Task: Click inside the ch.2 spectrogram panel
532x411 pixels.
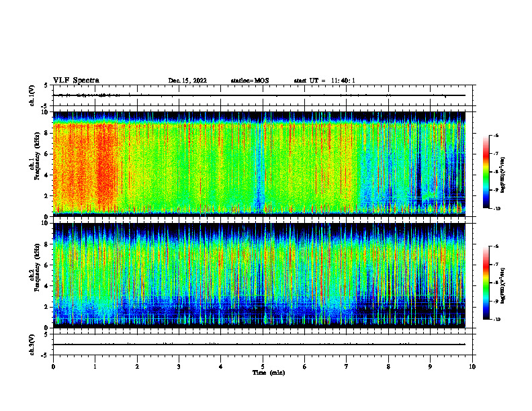Action: (x=259, y=275)
